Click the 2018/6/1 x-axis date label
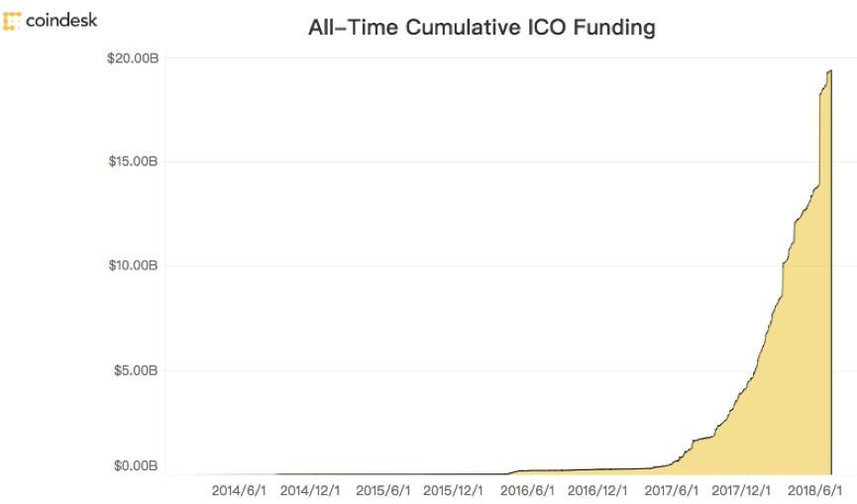 coord(813,490)
